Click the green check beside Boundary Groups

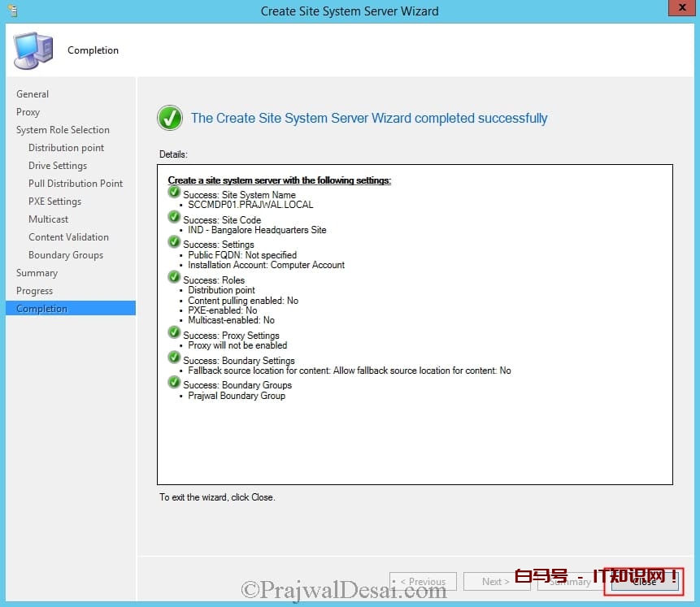tap(174, 383)
